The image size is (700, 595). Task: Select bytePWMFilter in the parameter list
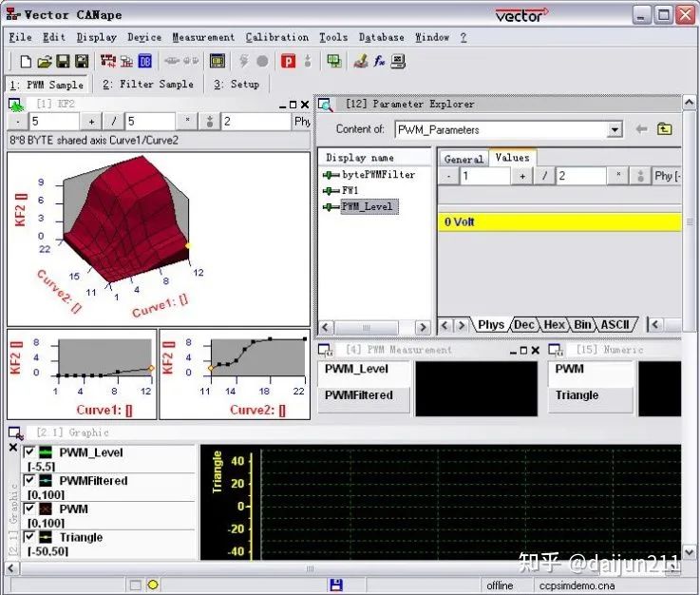pos(378,175)
